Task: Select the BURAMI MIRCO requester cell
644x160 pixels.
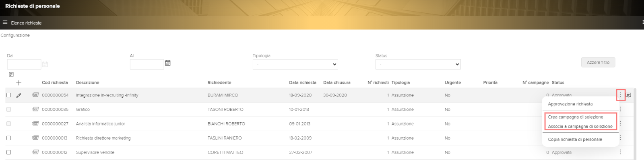Action: [223, 95]
